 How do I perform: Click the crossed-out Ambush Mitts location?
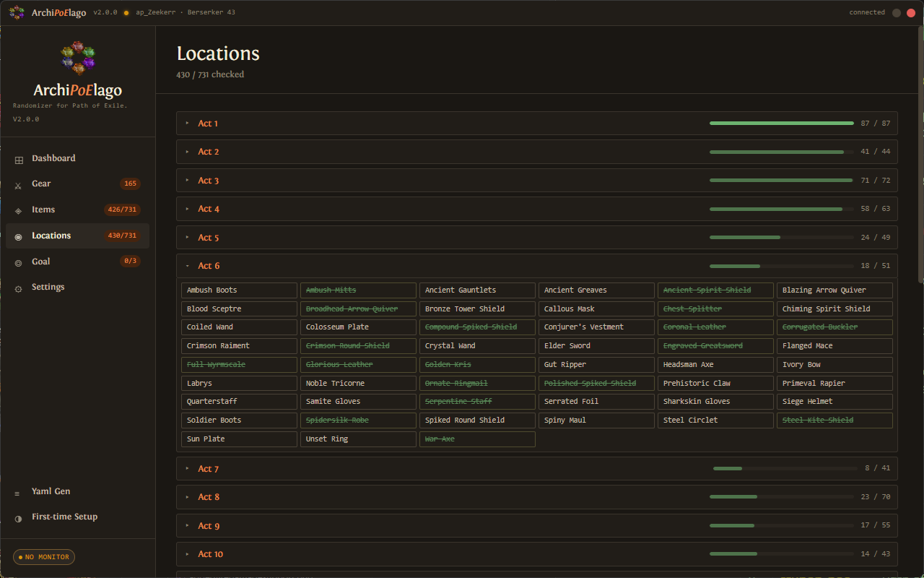tap(358, 290)
